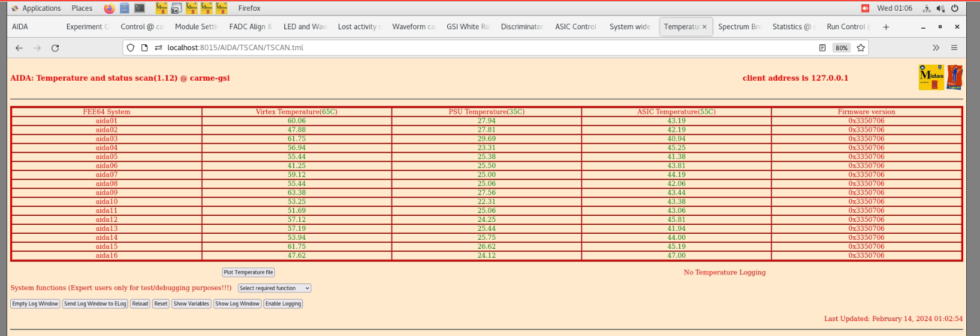The height and width of the screenshot is (336, 980).
Task: Switch to the Waveform tab
Action: pyautogui.click(x=414, y=27)
